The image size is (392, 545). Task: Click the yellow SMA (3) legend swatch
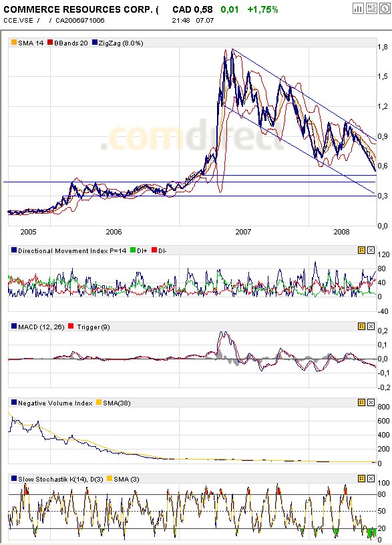pos(110,478)
